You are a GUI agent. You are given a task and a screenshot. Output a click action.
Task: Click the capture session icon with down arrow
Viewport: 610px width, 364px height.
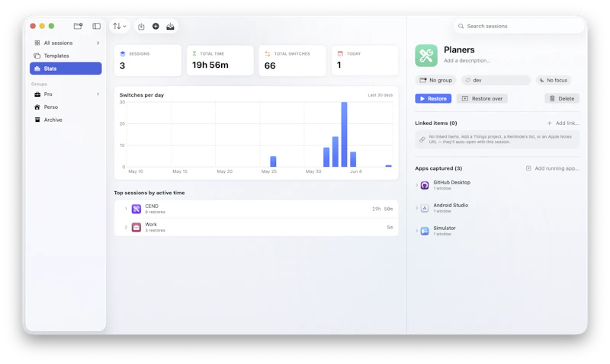[141, 27]
